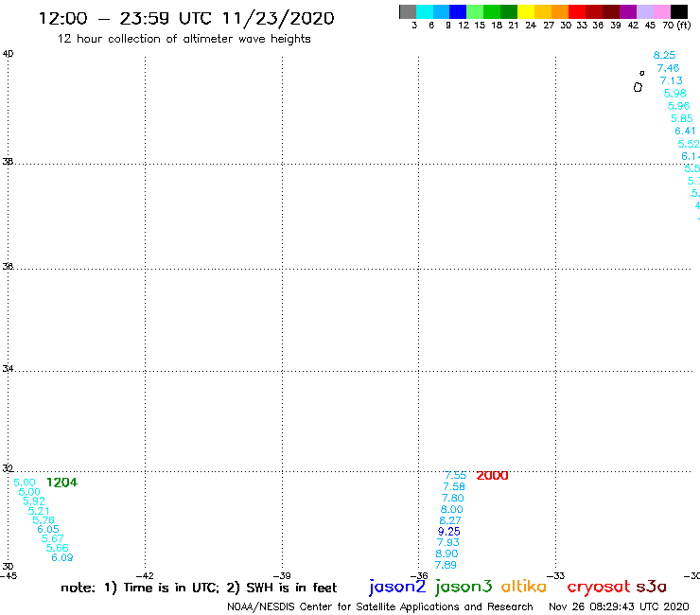Click the wave height value '6.09'
Image resolution: width=700 pixels, height=615 pixels.
[62, 557]
